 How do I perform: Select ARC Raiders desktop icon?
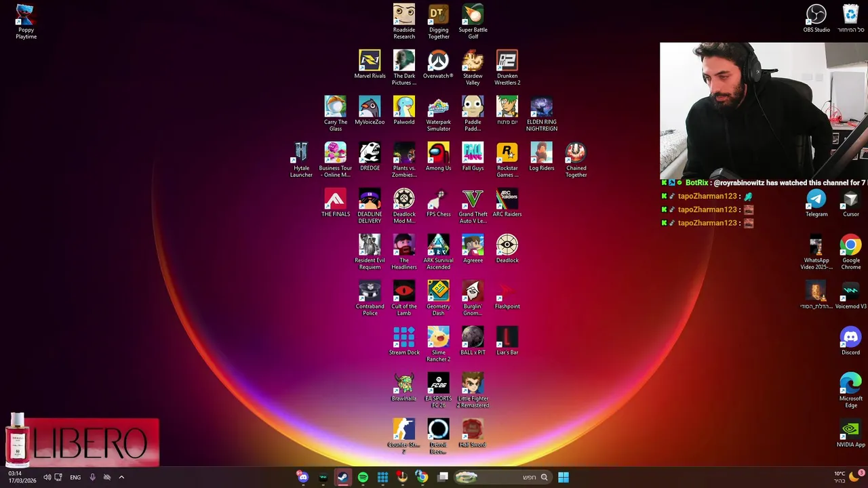[507, 203]
